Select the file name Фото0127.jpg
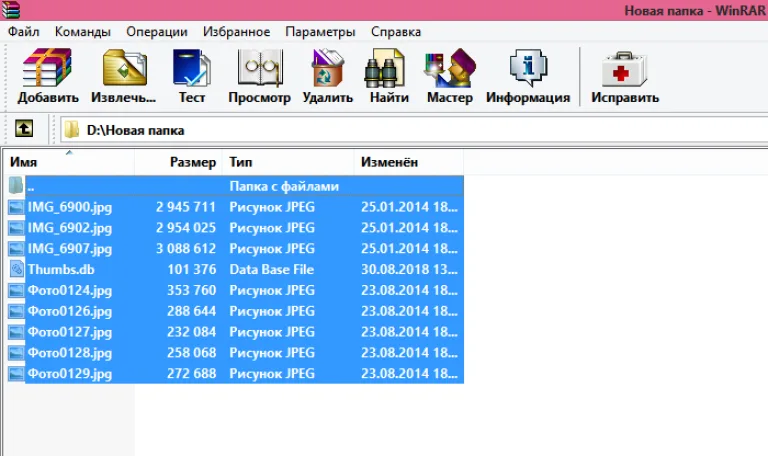Viewport: 768px width, 456px height. [x=70, y=332]
